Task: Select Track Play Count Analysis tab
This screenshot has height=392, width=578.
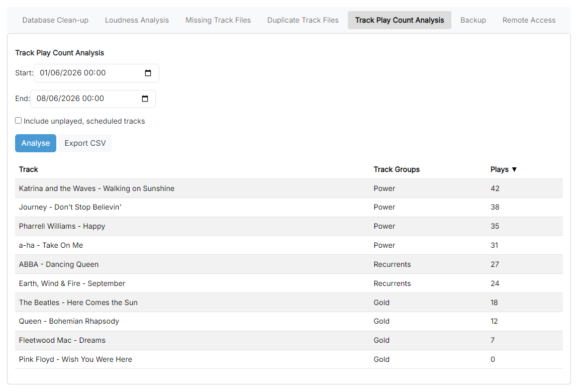Action: point(400,20)
